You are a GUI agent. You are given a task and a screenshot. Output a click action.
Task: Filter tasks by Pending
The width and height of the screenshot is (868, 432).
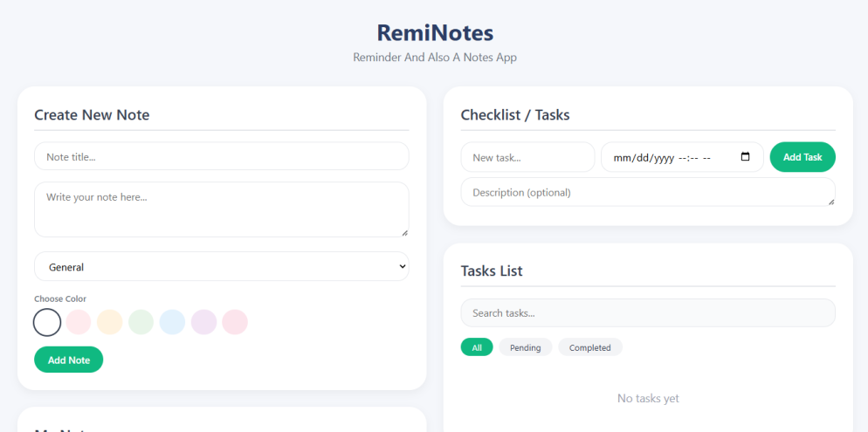point(526,347)
